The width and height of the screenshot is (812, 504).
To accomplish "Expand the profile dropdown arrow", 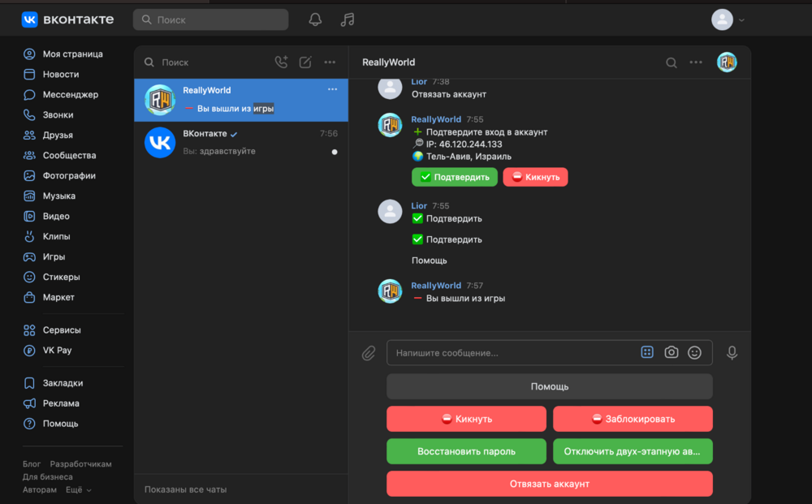I will point(741,20).
